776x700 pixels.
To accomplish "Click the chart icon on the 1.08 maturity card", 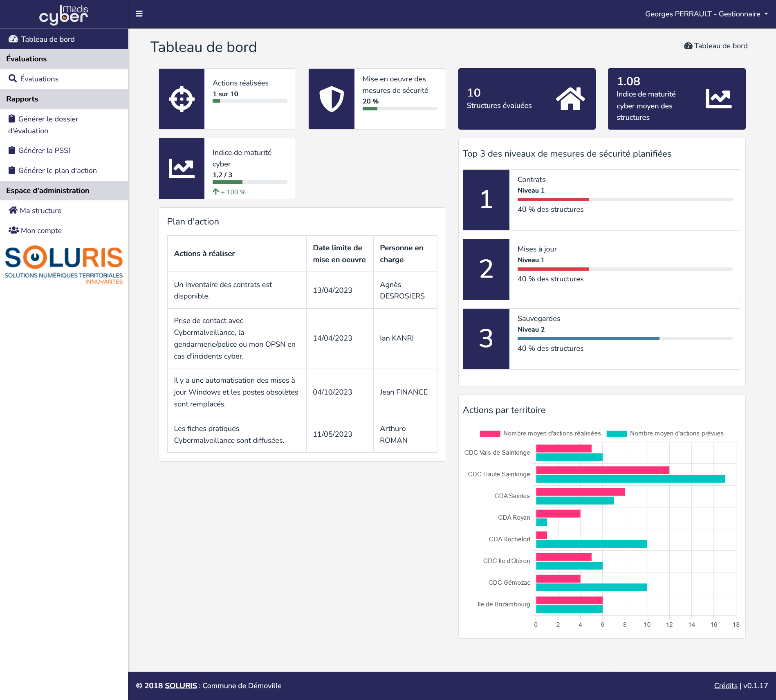I will pos(718,99).
